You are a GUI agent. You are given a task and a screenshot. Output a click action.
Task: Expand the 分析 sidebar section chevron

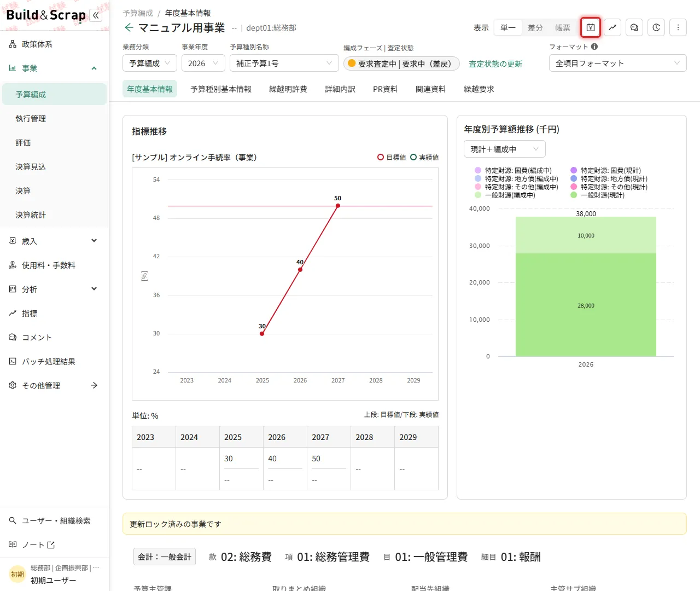click(x=94, y=289)
